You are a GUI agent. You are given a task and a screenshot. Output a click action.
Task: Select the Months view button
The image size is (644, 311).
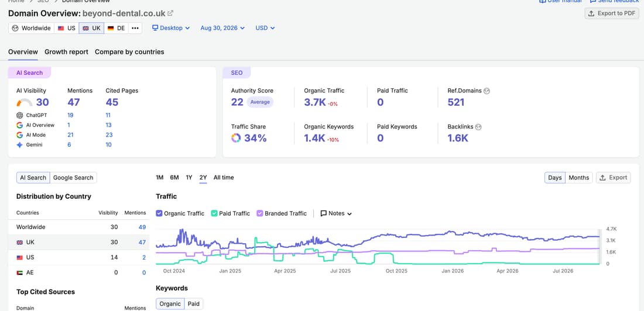click(x=578, y=178)
